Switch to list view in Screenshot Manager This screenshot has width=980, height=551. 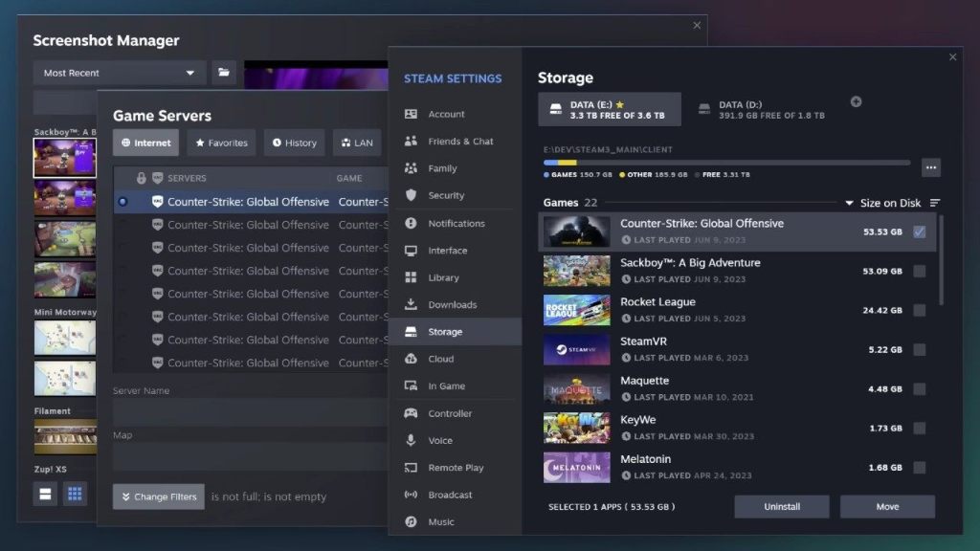coord(45,495)
